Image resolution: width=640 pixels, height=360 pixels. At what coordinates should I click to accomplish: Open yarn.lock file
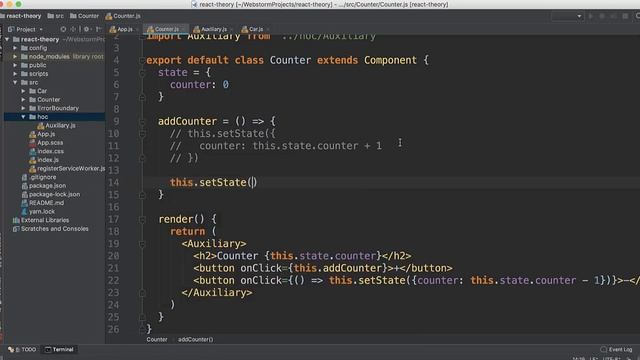(38, 211)
